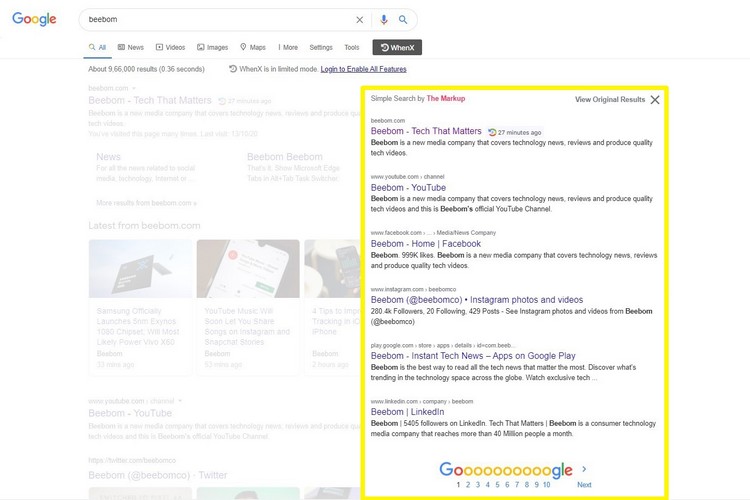Go to the Images tab
The height and width of the screenshot is (500, 750).
pos(212,47)
